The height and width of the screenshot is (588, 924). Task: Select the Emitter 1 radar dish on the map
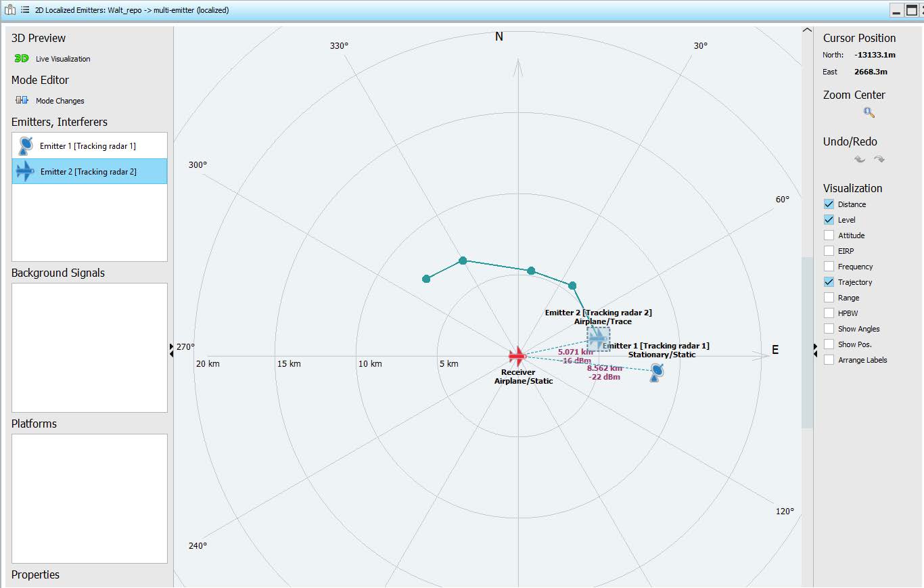[x=656, y=372]
